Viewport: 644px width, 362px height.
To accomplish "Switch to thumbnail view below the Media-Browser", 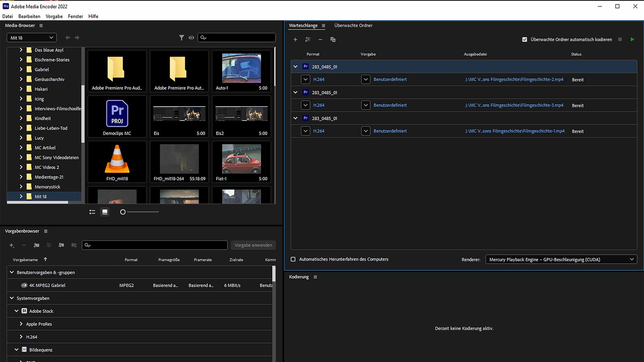I will coord(105,212).
